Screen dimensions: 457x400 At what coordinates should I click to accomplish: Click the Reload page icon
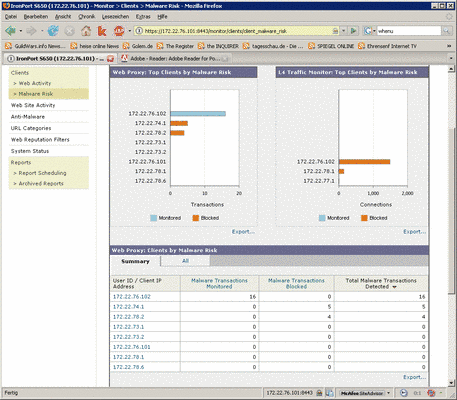pyautogui.click(x=53, y=31)
